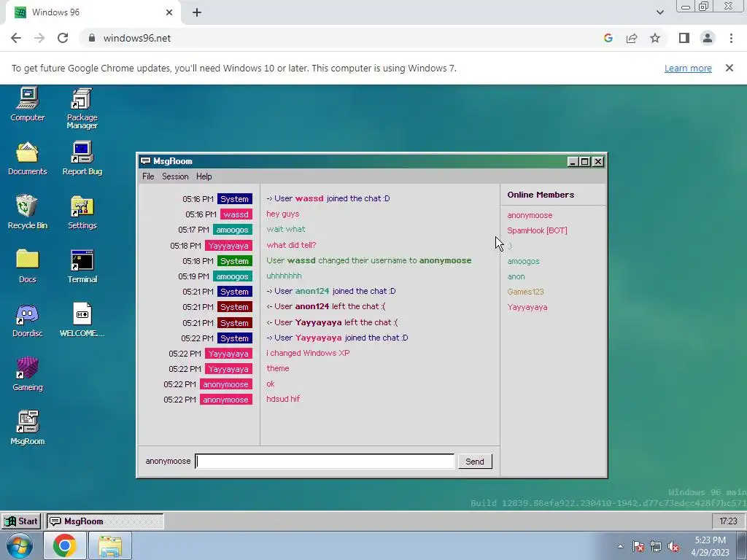Click the 'hey guys' chat message
This screenshot has width=747, height=560.
pyautogui.click(x=283, y=214)
